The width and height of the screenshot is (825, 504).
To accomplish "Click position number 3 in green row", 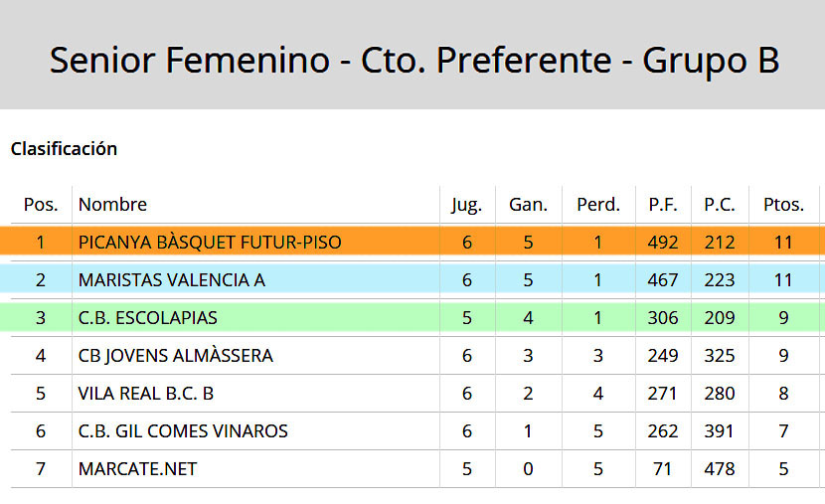I will 41,318.
